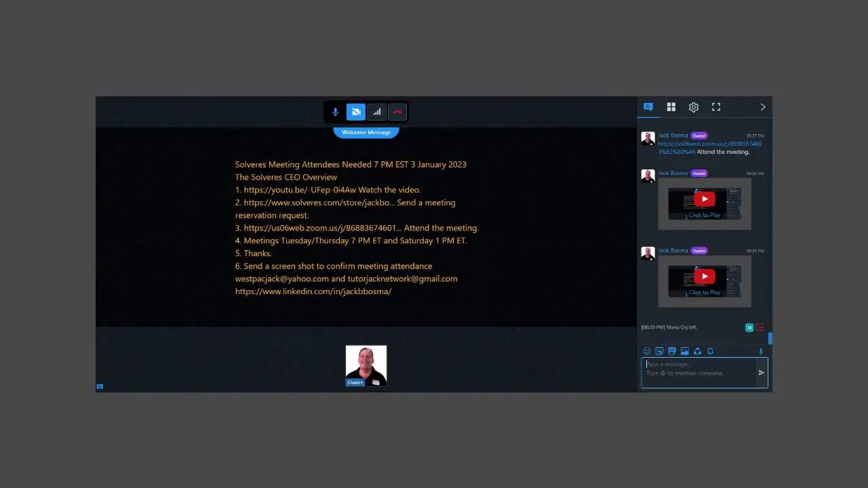Image resolution: width=868 pixels, height=488 pixels.
Task: Click the card icon on owner thumbnail
Action: point(376,382)
